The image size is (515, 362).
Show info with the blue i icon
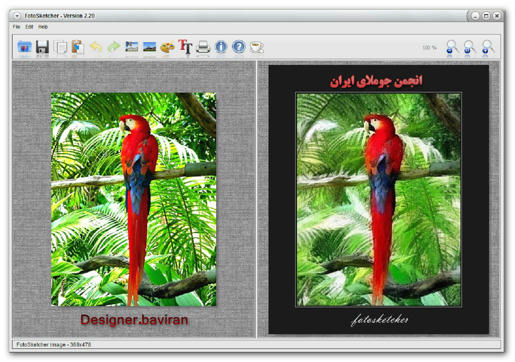[221, 47]
